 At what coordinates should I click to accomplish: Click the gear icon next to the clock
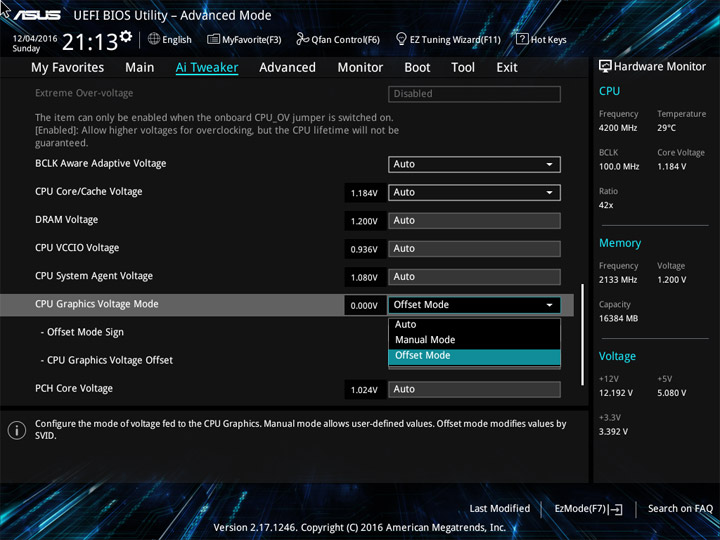126,36
